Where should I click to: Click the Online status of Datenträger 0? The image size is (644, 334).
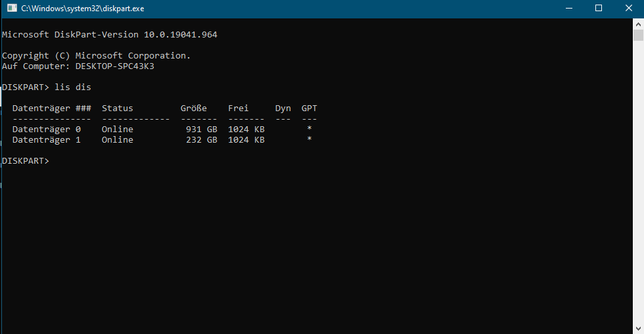118,130
